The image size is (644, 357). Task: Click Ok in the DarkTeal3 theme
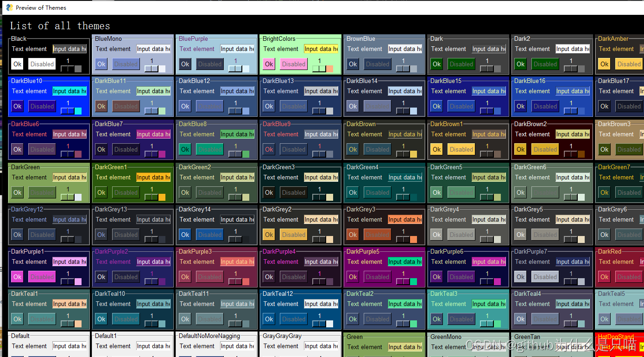[437, 319]
